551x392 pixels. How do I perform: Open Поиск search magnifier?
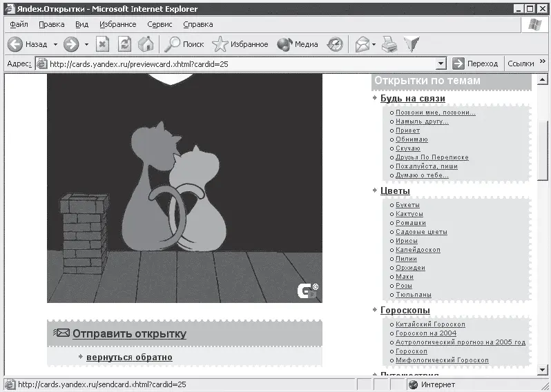tap(172, 44)
